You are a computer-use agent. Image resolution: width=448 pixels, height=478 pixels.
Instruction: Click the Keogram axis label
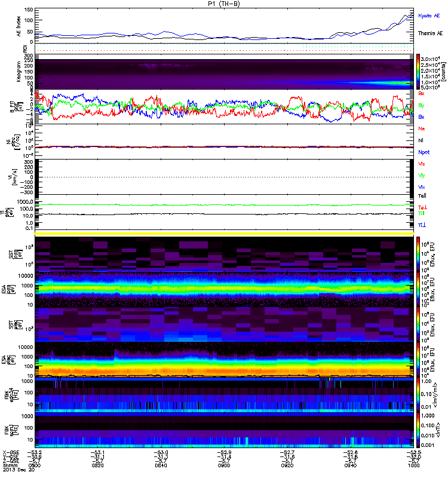pos(19,72)
